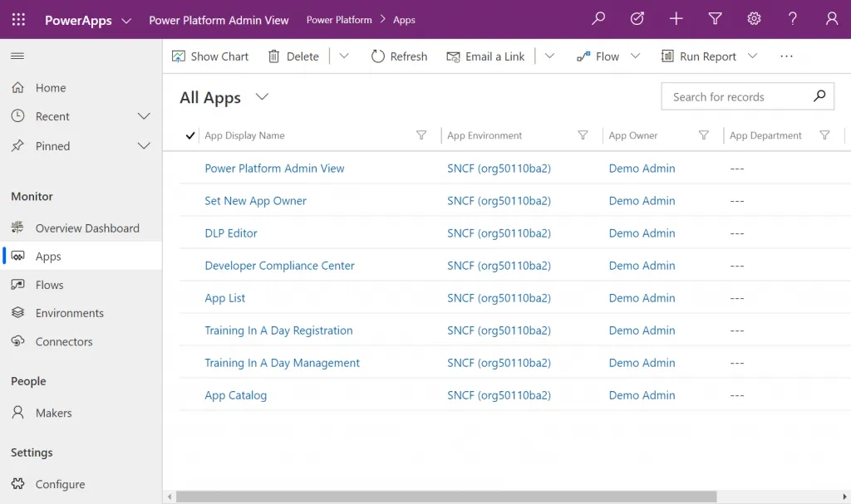
Task: Open the App Catalog link
Action: pyautogui.click(x=235, y=395)
